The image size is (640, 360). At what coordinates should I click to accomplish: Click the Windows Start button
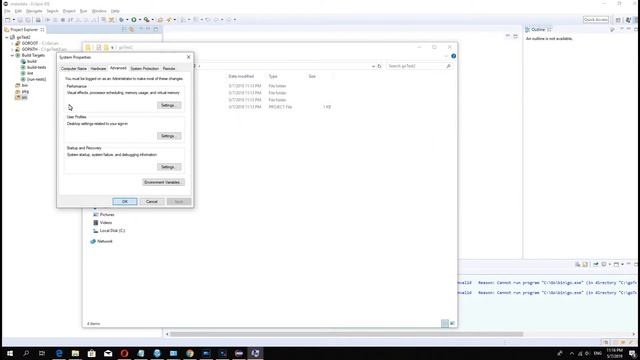(x=10, y=353)
